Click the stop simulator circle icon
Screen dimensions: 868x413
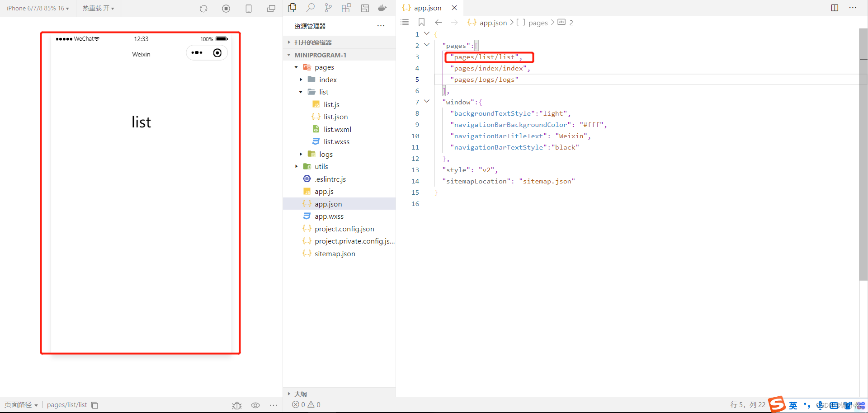click(226, 9)
